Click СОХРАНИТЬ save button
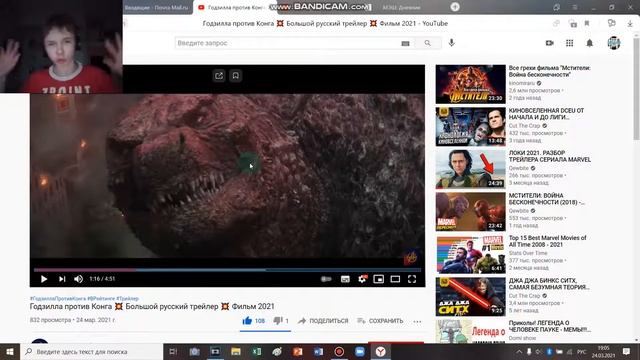The image size is (640, 360). [x=380, y=321]
